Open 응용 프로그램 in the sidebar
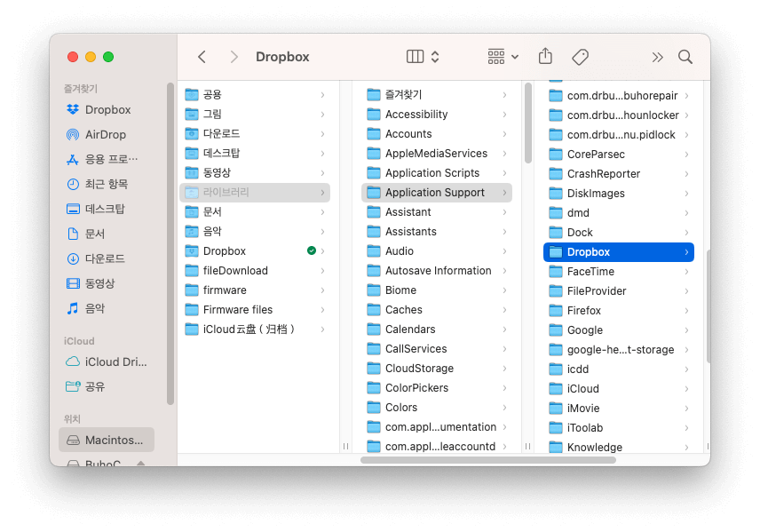760x532 pixels. pyautogui.click(x=107, y=159)
